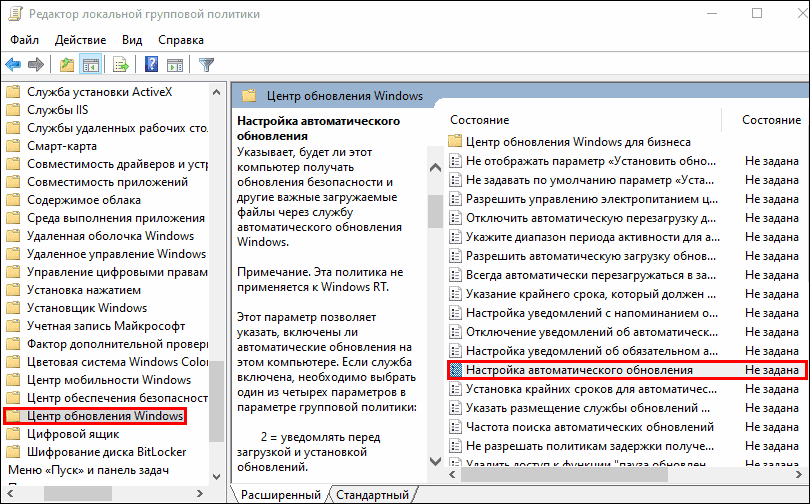Select Удаленная оболочка Windows folder
Viewport: 810px width, 504px height.
coord(111,236)
